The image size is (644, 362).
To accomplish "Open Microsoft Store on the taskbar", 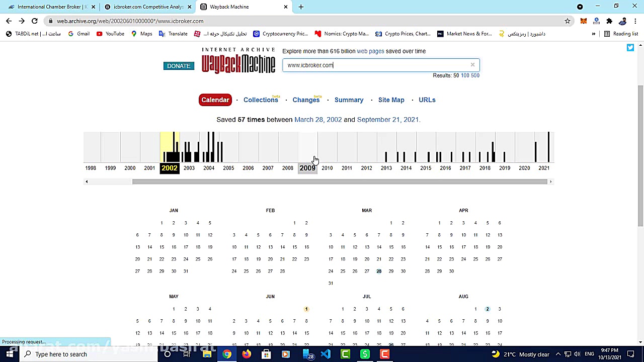I will pyautogui.click(x=266, y=354).
